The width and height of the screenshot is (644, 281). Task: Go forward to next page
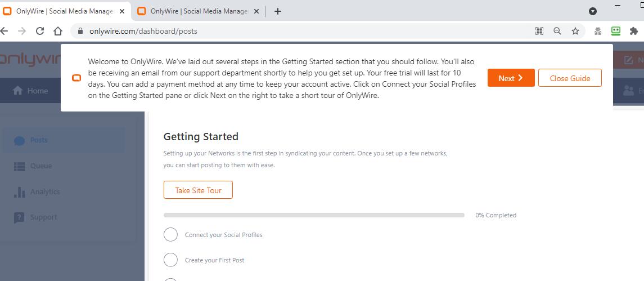22,31
